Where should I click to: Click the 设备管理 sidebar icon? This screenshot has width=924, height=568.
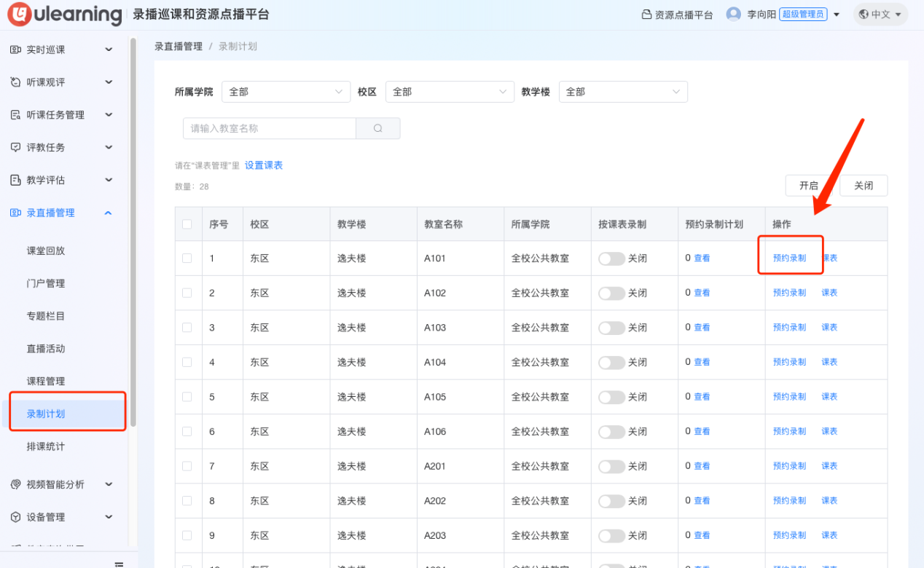pos(15,517)
